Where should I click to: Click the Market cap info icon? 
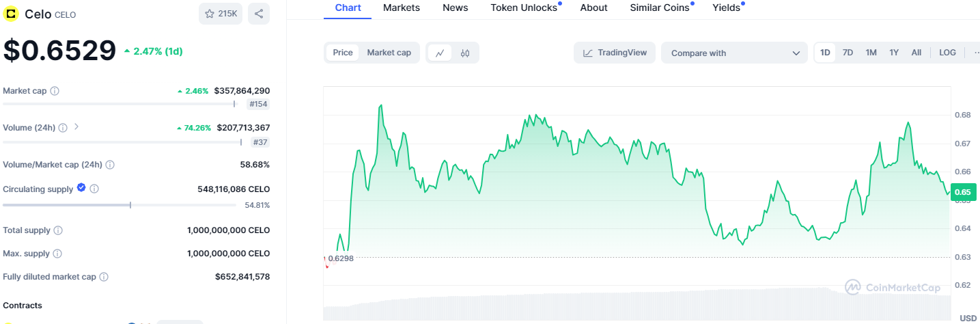point(55,91)
